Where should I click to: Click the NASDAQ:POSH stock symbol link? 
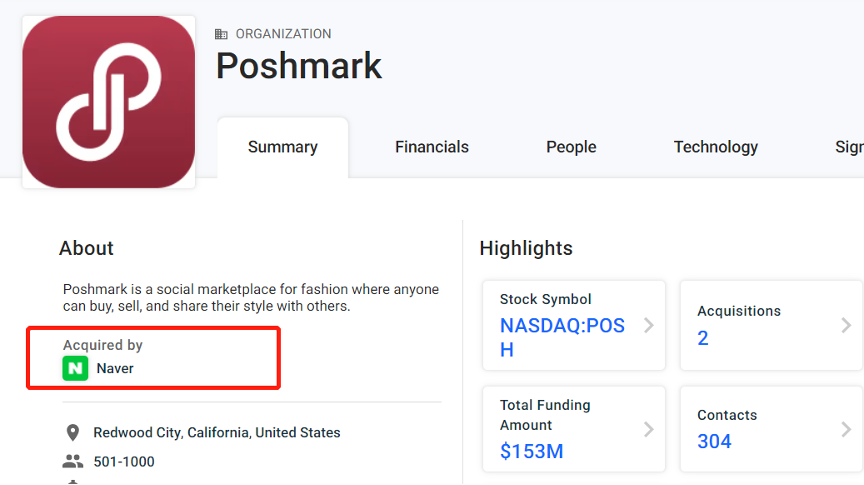tap(562, 337)
